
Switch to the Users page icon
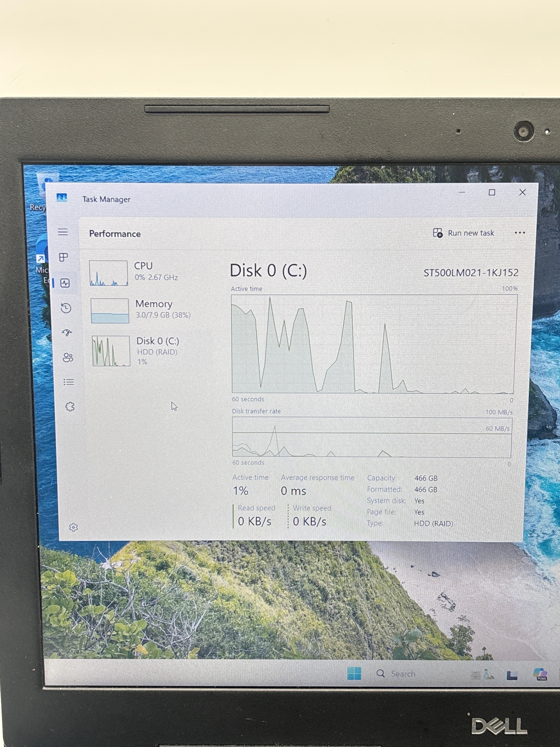pyautogui.click(x=68, y=357)
